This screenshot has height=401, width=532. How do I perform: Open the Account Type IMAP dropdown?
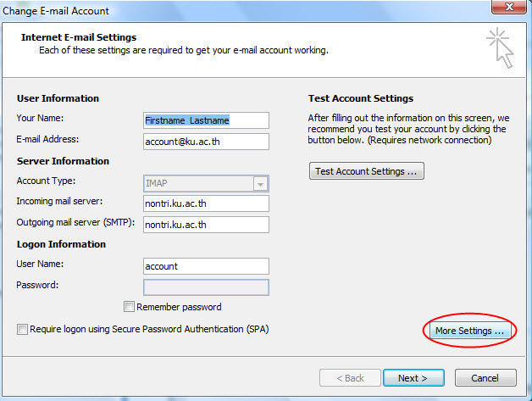point(206,184)
